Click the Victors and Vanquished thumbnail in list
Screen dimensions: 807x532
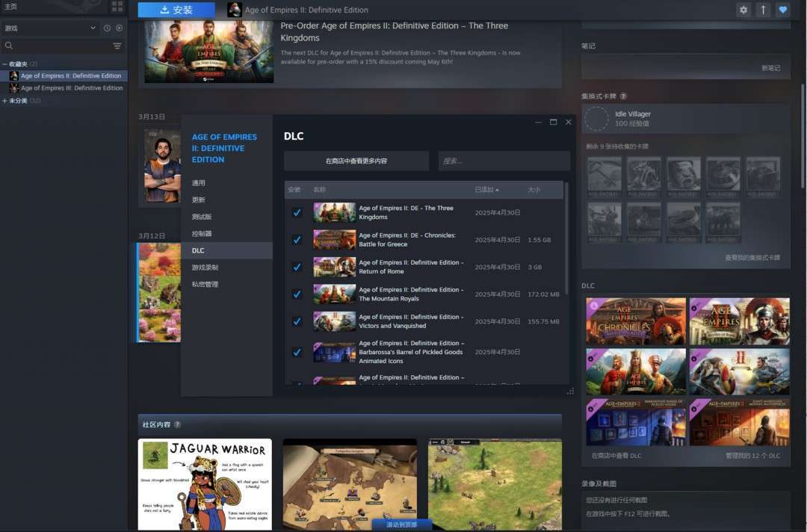335,321
